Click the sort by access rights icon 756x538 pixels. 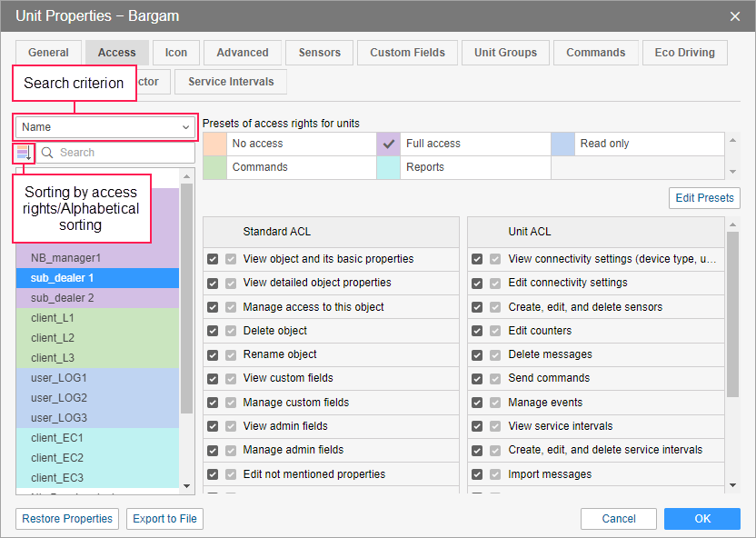pyautogui.click(x=24, y=153)
